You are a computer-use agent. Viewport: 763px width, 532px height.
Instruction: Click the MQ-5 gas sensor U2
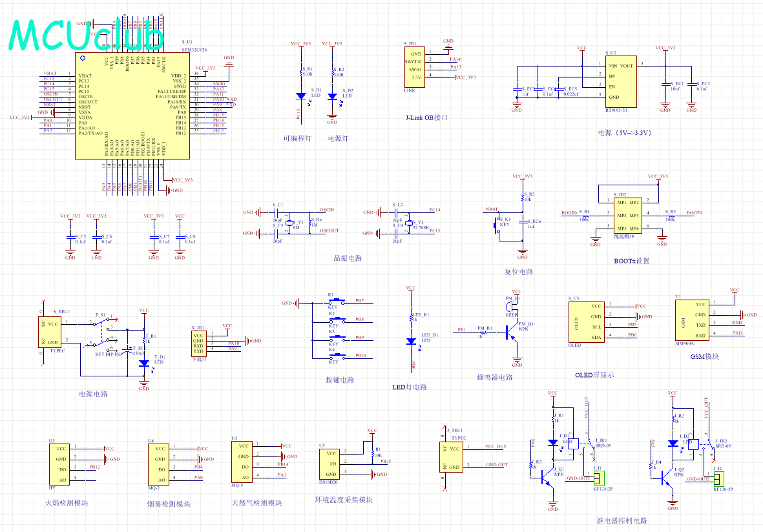tap(242, 462)
